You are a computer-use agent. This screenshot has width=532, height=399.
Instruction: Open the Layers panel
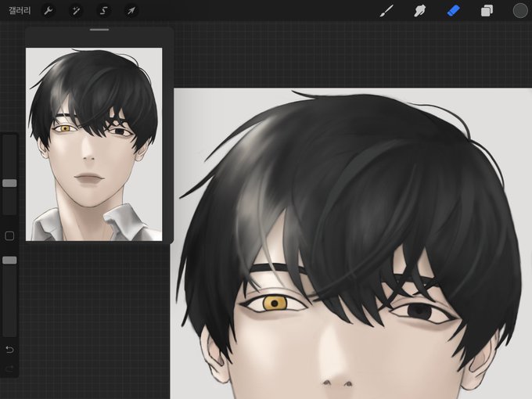[487, 11]
